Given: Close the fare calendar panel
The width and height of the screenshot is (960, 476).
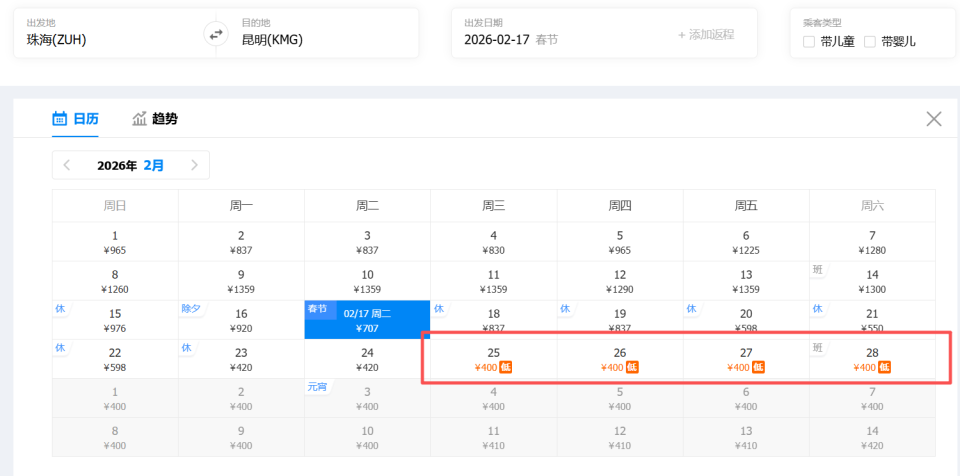Looking at the screenshot, I should tap(934, 119).
